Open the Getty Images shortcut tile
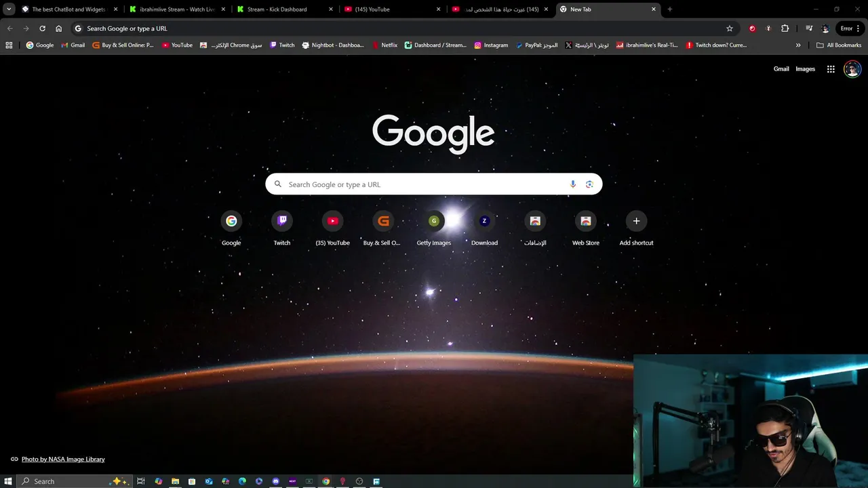Image resolution: width=868 pixels, height=488 pixels. [x=434, y=228]
